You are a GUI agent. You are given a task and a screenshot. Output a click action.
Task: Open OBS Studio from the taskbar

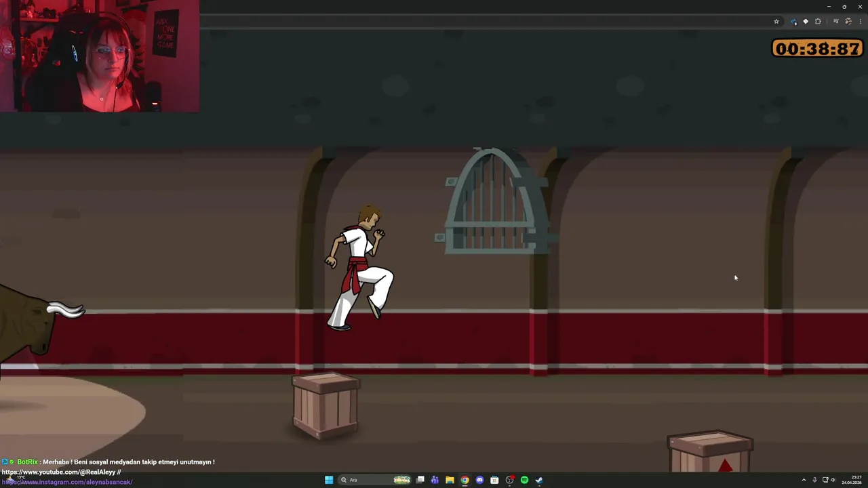pos(509,480)
